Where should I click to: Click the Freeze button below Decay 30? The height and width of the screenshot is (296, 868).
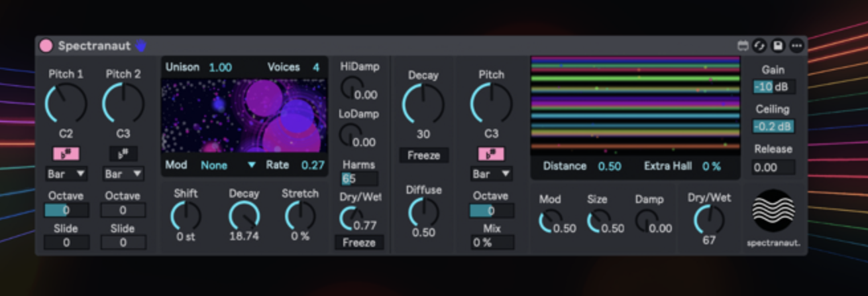pos(423,155)
